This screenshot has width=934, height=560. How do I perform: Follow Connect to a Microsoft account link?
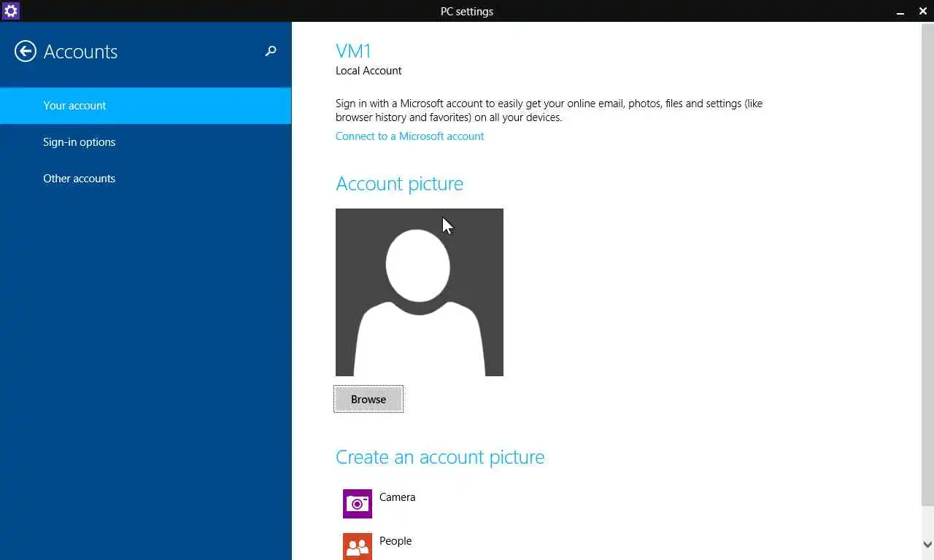point(409,136)
